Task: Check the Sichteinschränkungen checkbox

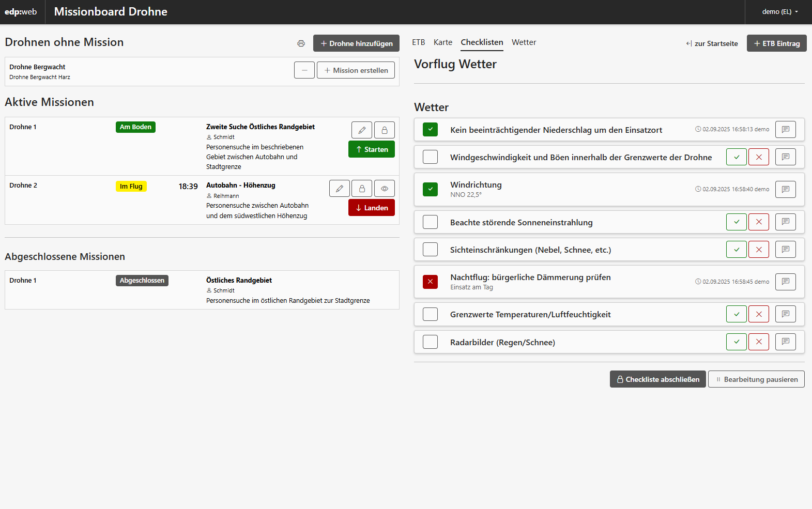Action: [x=430, y=250]
